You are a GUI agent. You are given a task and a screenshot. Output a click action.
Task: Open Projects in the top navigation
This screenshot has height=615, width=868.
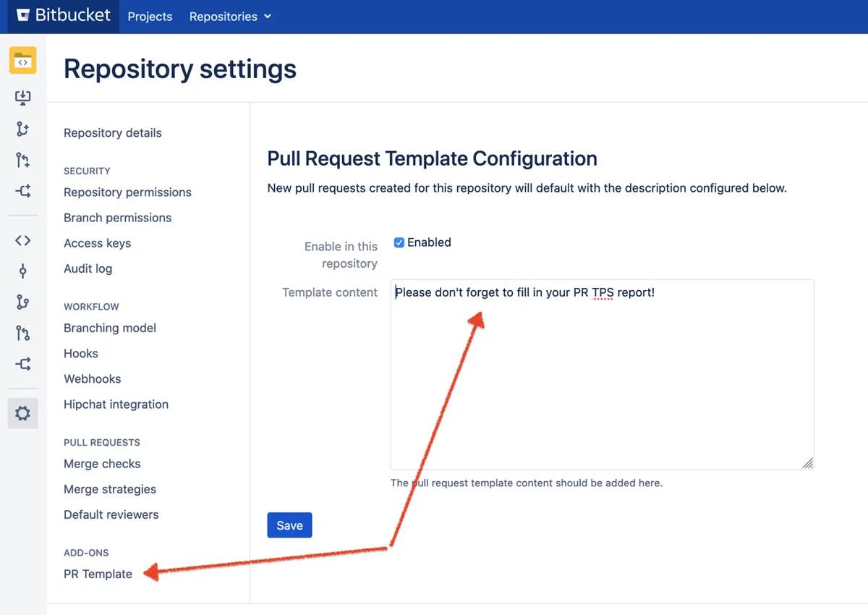150,16
